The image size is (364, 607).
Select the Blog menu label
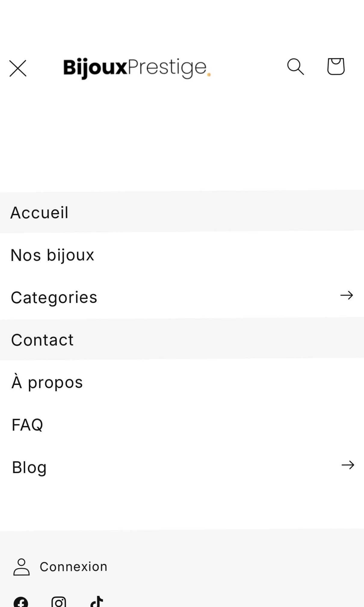(29, 467)
